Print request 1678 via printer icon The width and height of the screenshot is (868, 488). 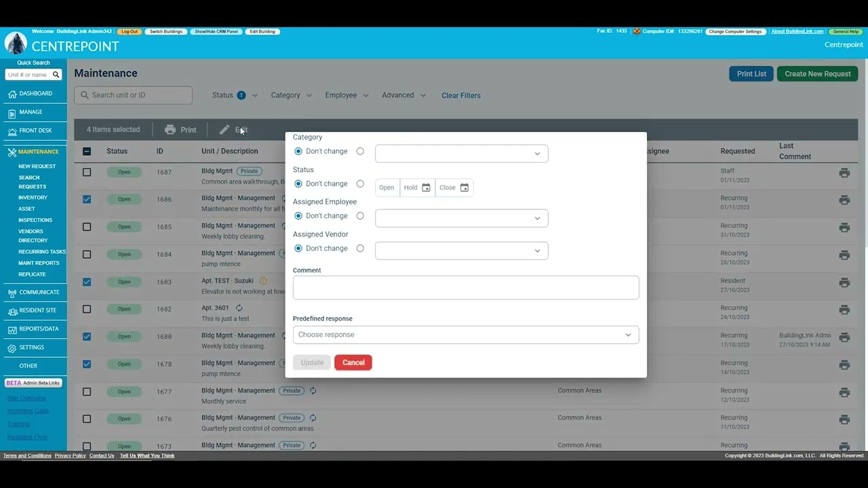pos(844,365)
